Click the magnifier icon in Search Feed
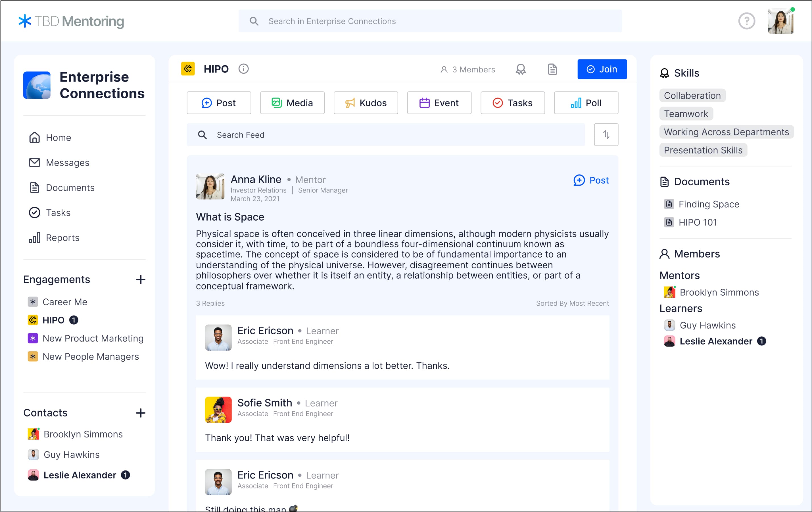 (202, 135)
